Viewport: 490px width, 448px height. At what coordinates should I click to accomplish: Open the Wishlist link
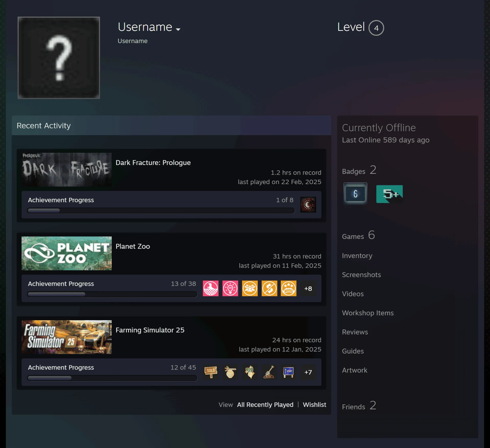coord(314,405)
